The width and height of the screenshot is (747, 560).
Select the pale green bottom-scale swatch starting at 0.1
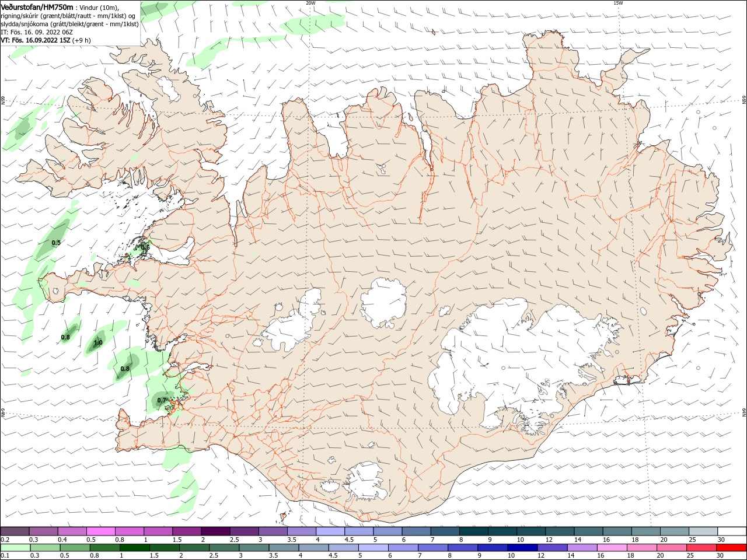point(16,548)
